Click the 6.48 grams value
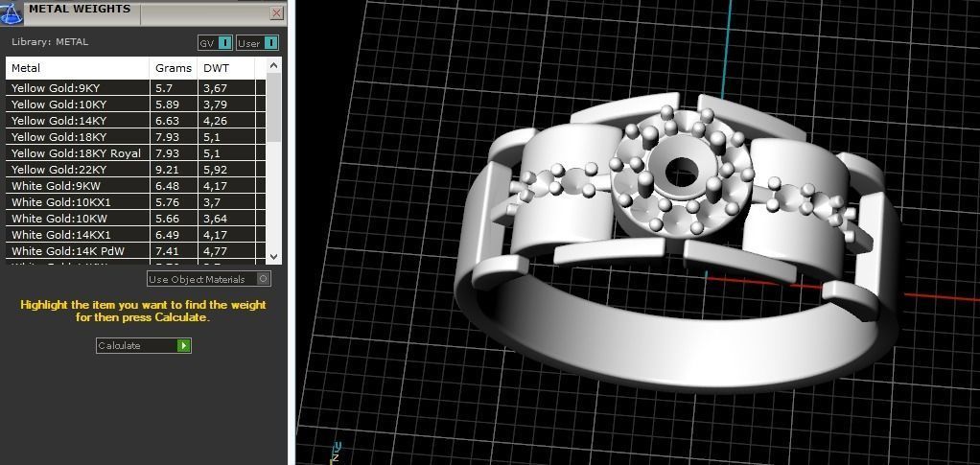The image size is (980, 465). 166,186
